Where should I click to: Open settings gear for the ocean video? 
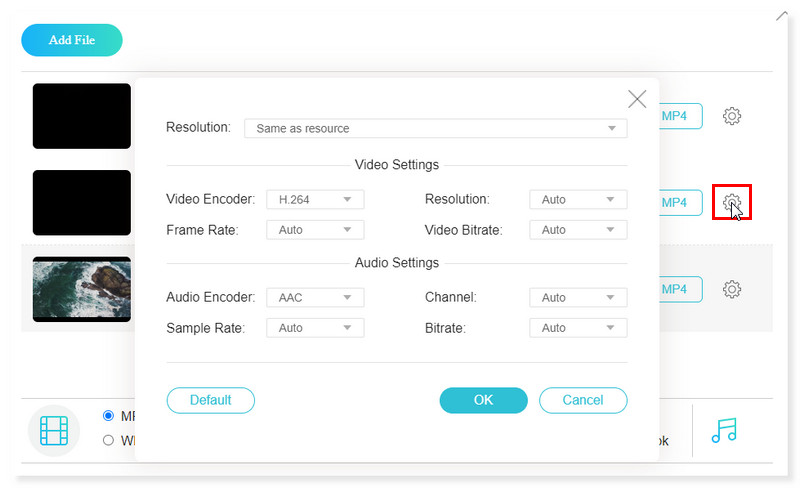[732, 289]
